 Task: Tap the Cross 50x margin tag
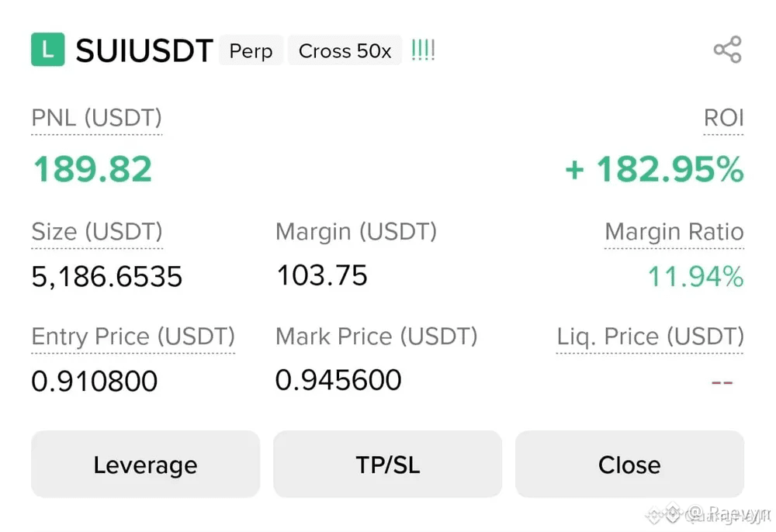(x=345, y=50)
